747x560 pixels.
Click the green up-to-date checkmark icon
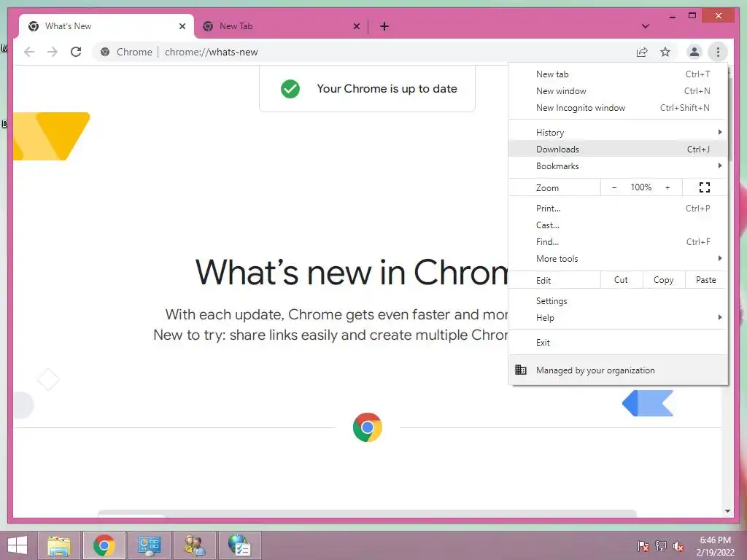pos(290,88)
